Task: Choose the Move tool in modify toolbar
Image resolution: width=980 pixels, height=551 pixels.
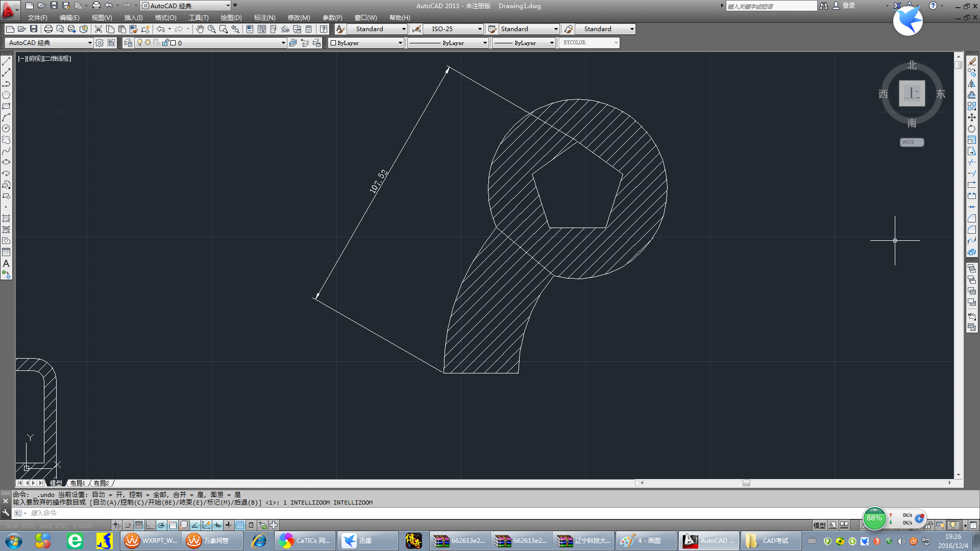Action: [971, 117]
